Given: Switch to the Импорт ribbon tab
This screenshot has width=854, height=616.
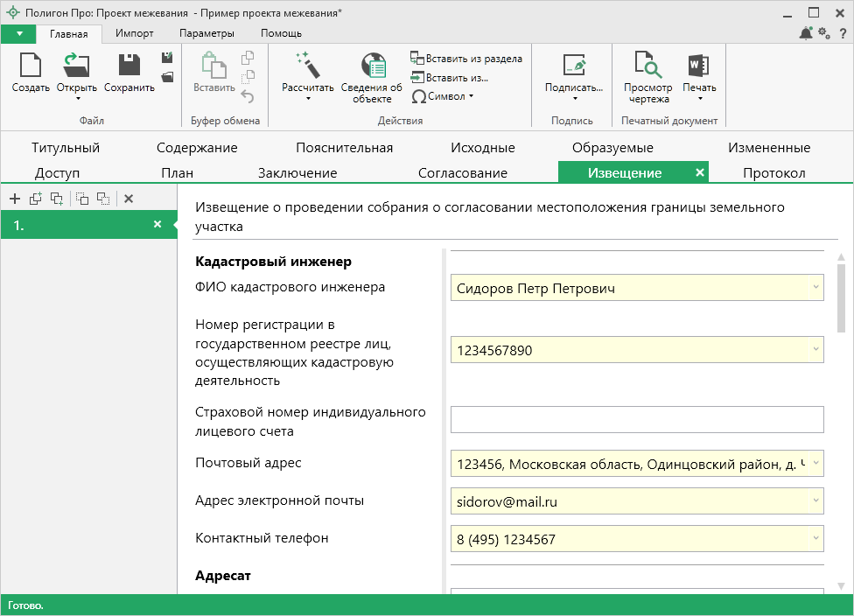Looking at the screenshot, I should click(x=135, y=33).
